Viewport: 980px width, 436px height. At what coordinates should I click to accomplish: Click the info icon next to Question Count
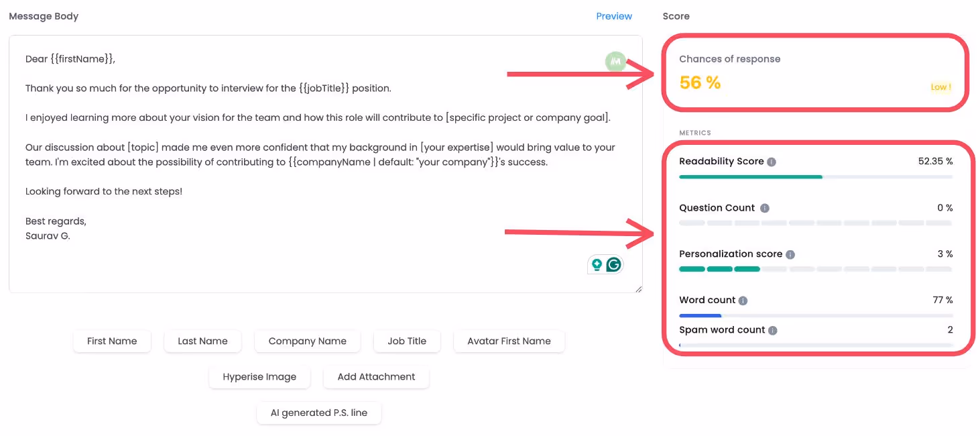tap(764, 208)
